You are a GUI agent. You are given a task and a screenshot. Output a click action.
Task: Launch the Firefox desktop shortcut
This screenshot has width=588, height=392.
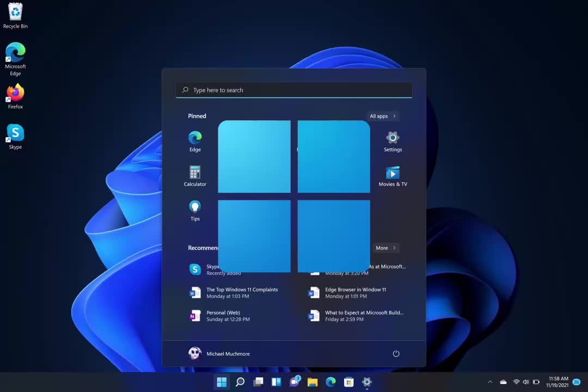tap(15, 96)
